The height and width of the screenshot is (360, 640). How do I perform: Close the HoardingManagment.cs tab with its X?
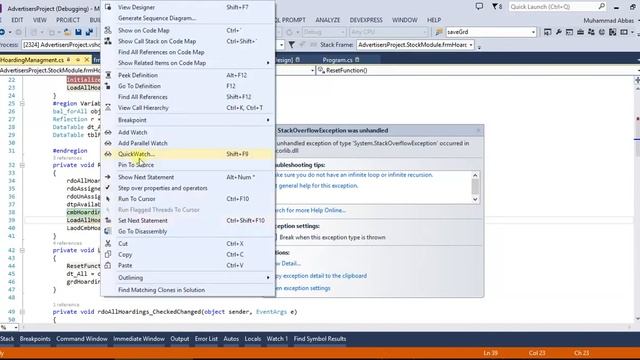pyautogui.click(x=87, y=60)
